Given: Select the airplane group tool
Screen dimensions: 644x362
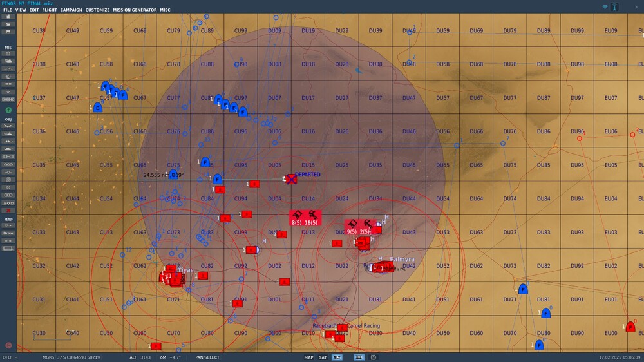Looking at the screenshot, I should point(8,126).
